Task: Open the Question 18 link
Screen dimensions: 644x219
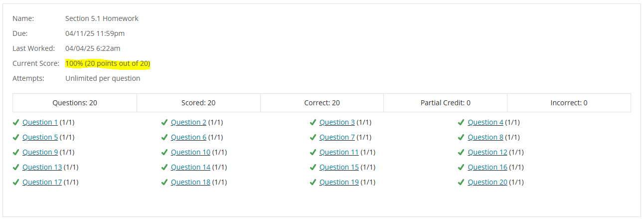Action: pos(190,182)
